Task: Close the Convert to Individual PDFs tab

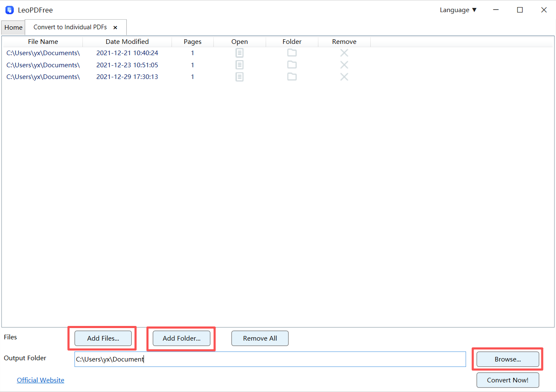Action: (x=115, y=28)
